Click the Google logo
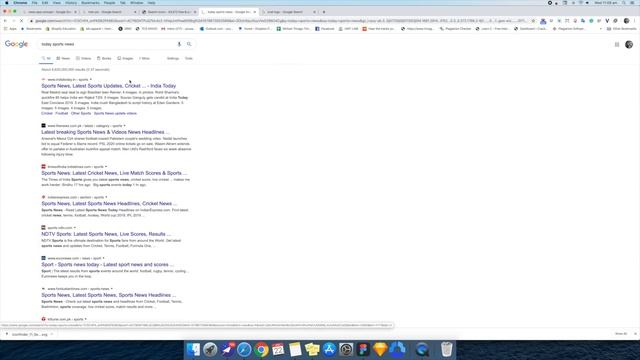 (16, 44)
